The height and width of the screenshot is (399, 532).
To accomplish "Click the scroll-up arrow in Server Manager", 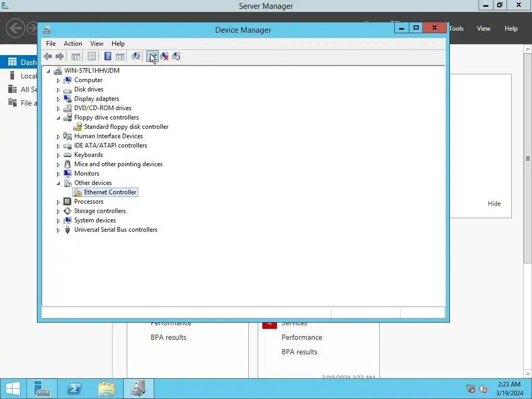I will [x=528, y=49].
